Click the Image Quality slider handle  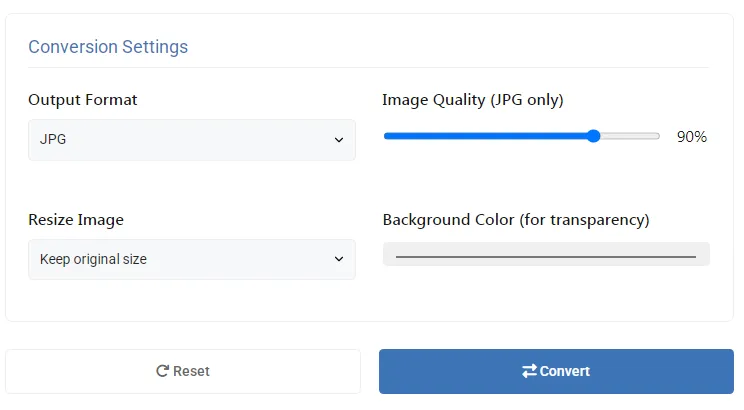tap(593, 136)
